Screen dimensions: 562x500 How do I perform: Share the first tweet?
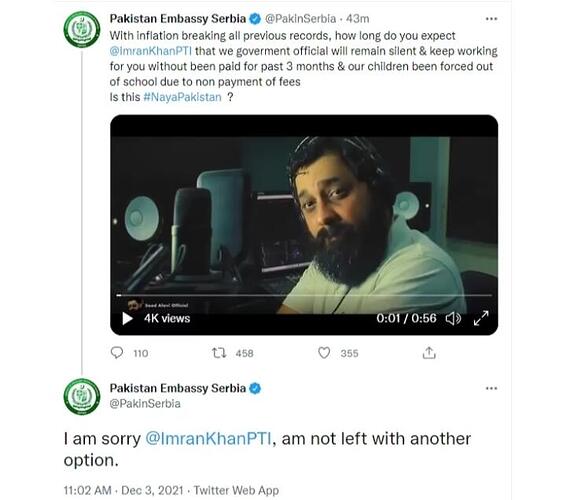tap(429, 353)
